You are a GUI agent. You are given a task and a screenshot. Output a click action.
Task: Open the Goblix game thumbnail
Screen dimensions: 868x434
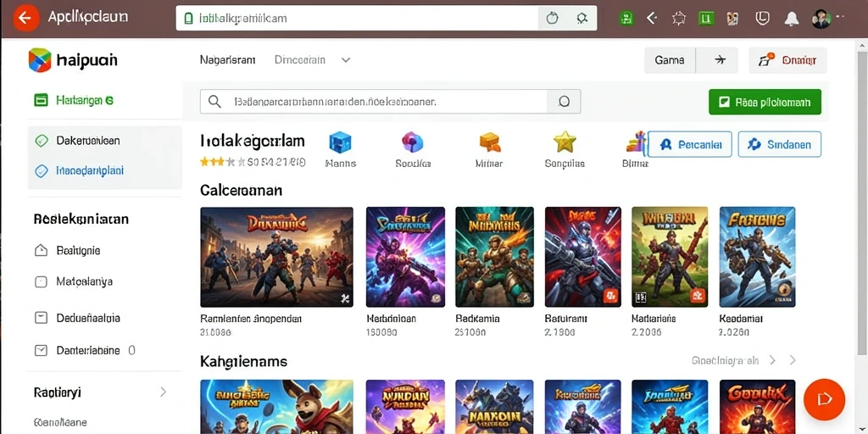tap(757, 407)
